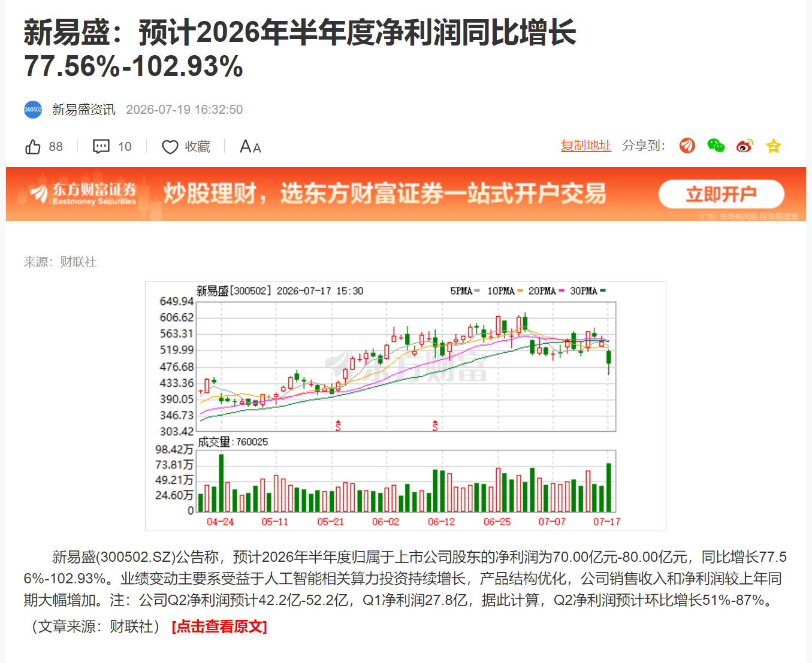The image size is (812, 663).
Task: Open the 立即开户 account button
Action: coord(722,194)
